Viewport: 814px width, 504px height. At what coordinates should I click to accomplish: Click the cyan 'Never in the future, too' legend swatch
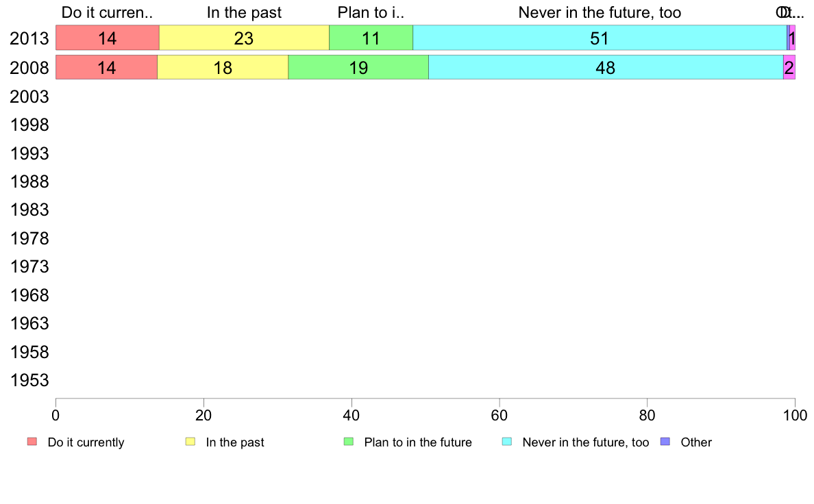tap(507, 442)
